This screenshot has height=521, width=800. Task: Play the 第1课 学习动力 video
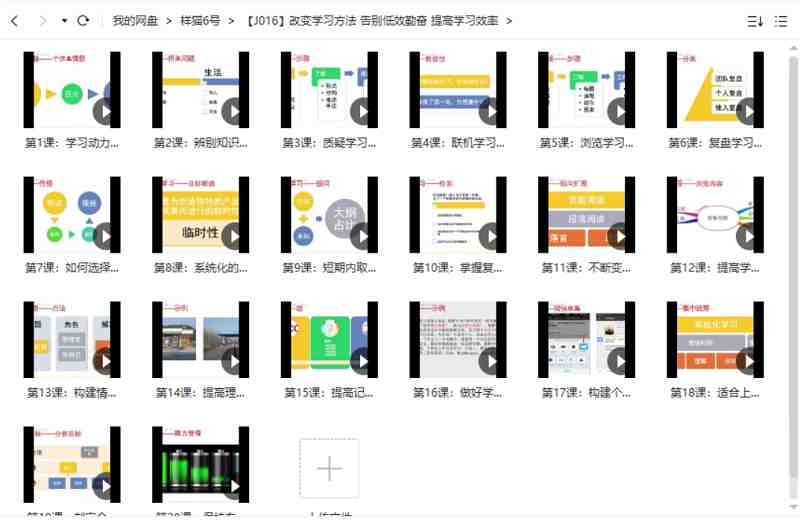point(105,110)
